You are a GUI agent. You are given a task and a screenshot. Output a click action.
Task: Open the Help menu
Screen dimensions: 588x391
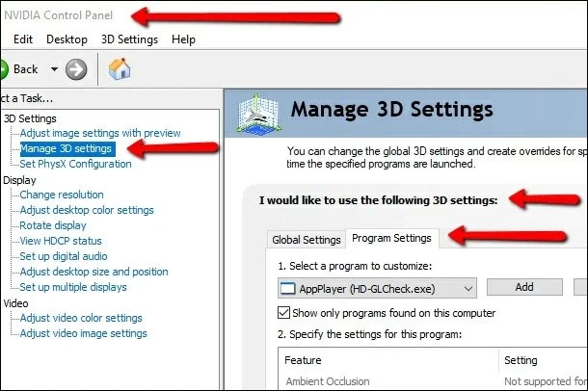pyautogui.click(x=183, y=39)
